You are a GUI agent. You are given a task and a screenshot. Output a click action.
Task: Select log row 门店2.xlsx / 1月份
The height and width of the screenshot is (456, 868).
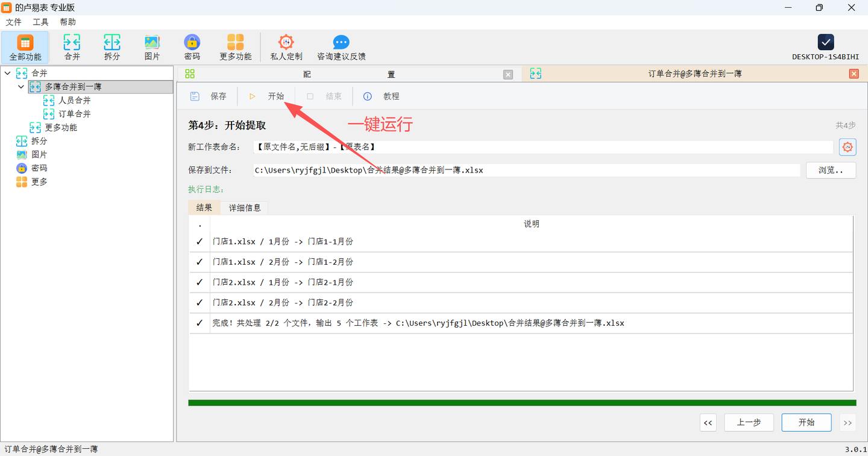521,282
